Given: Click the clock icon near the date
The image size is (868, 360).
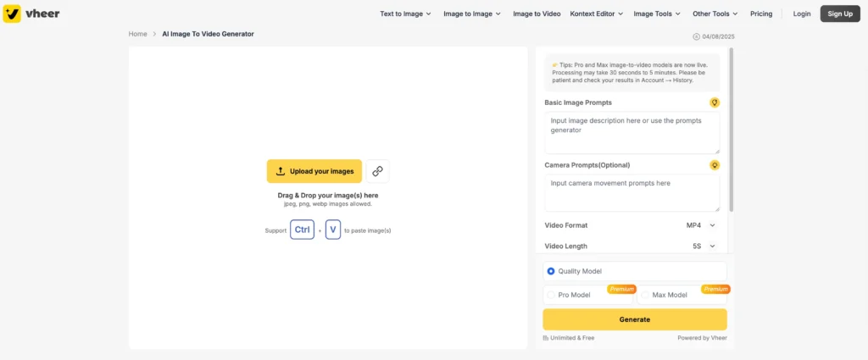Looking at the screenshot, I should (697, 36).
